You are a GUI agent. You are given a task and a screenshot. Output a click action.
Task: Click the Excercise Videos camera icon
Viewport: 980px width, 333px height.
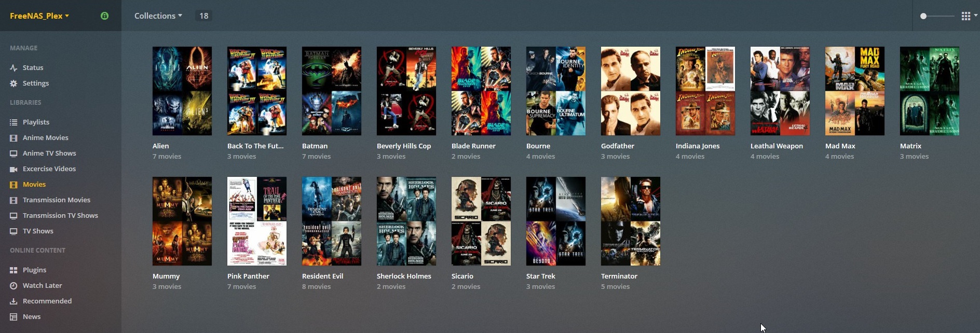click(x=13, y=169)
